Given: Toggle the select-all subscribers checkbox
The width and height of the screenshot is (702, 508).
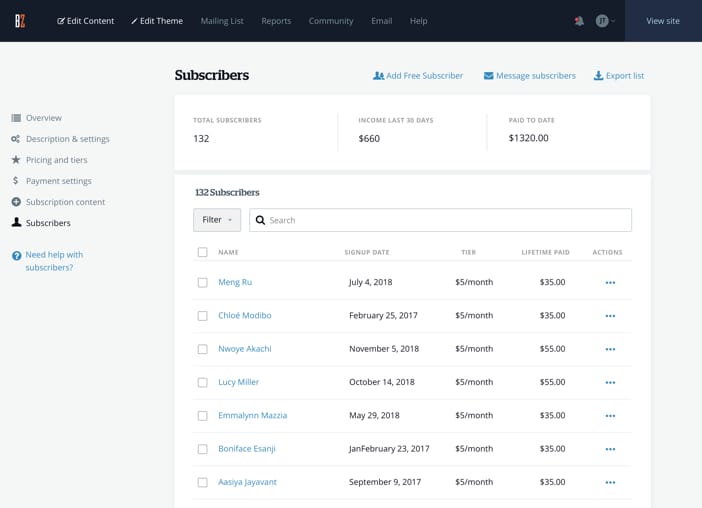Looking at the screenshot, I should pos(202,252).
